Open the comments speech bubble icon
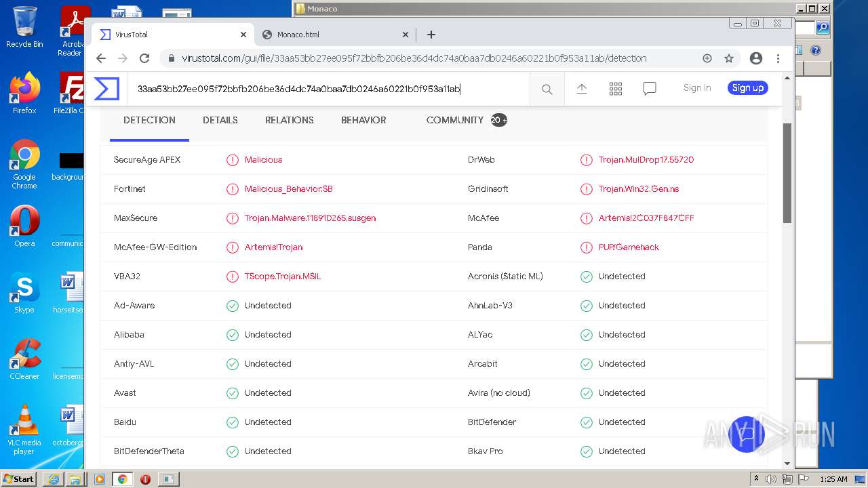868x488 pixels. pos(650,88)
